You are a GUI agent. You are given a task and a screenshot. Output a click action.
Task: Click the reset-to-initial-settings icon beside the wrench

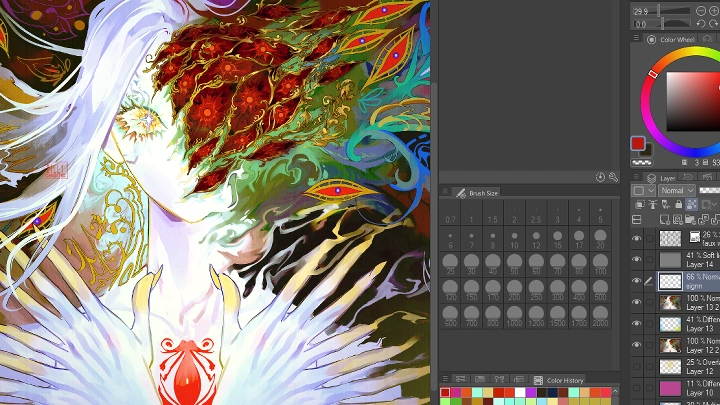(600, 177)
